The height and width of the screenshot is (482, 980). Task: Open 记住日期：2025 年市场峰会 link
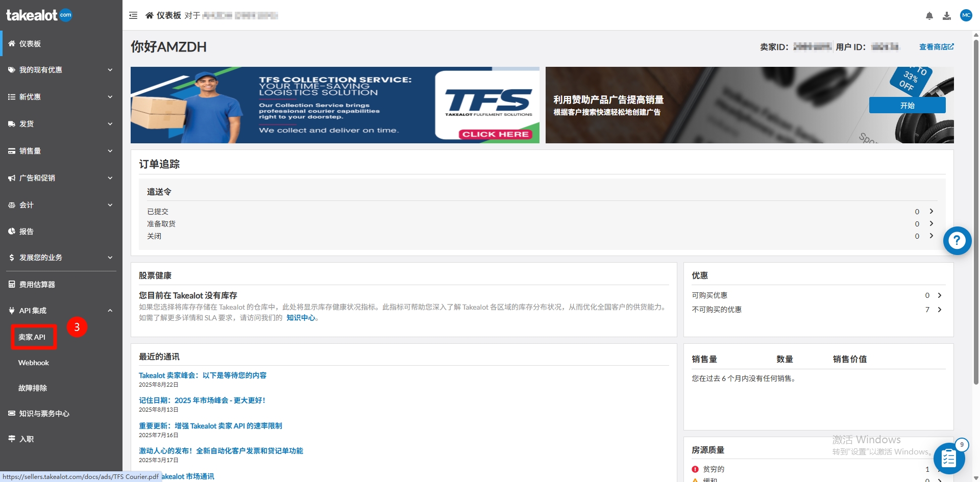[202, 400]
